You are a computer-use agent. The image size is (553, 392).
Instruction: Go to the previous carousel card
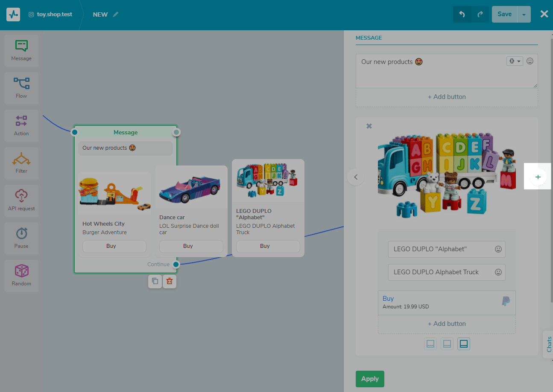pyautogui.click(x=356, y=177)
